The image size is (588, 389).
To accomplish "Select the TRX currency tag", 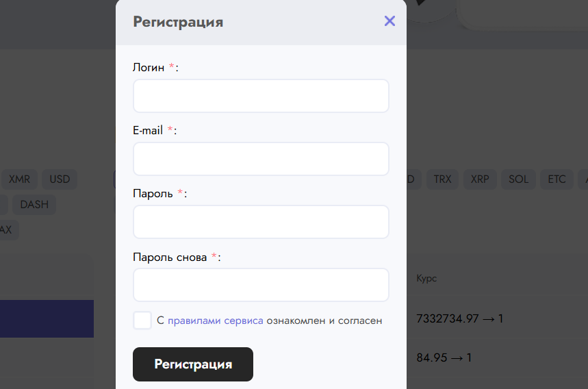I will click(442, 179).
